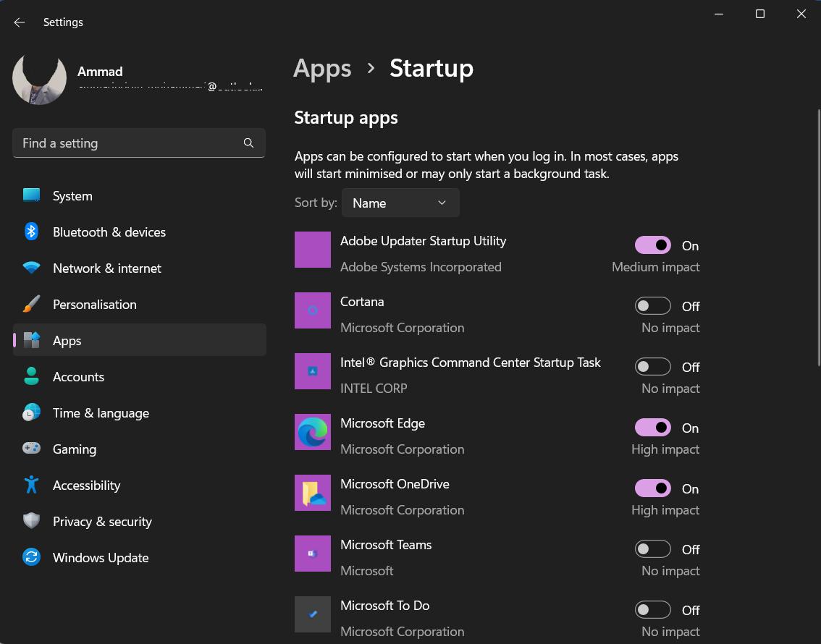Disable Microsoft OneDrive startup
The image size is (821, 644).
click(x=652, y=488)
